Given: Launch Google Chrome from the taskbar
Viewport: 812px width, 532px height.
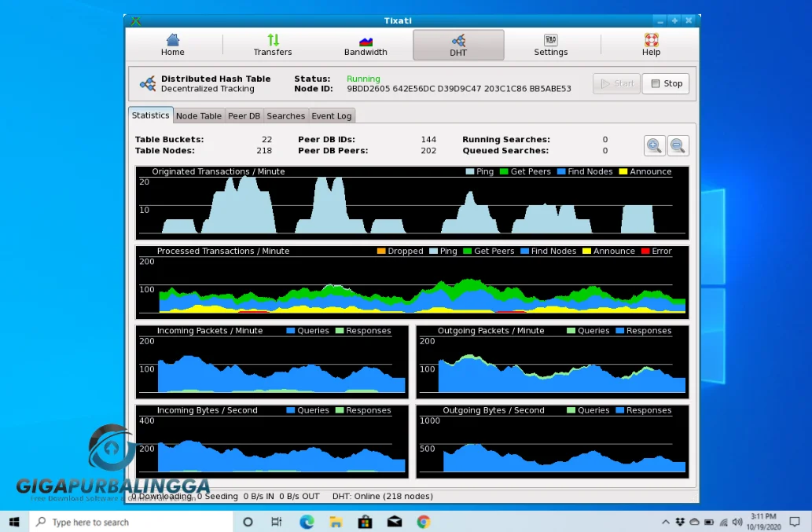Looking at the screenshot, I should [x=423, y=521].
